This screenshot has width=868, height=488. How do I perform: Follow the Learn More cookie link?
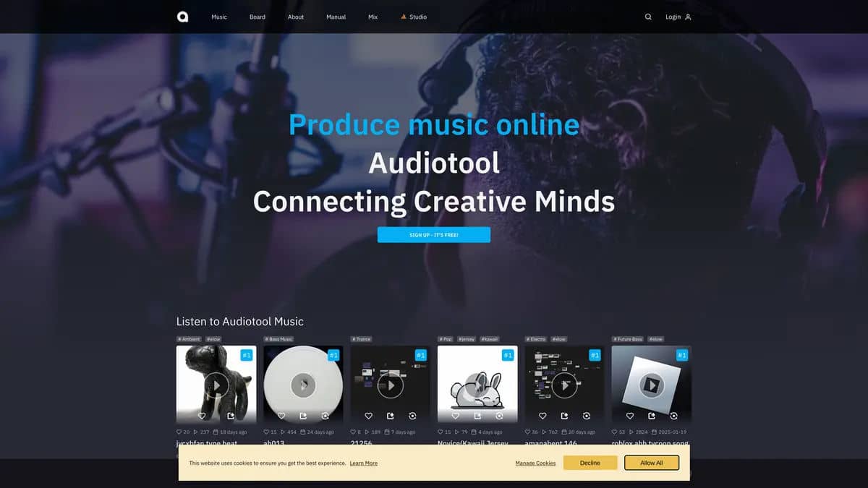point(363,463)
